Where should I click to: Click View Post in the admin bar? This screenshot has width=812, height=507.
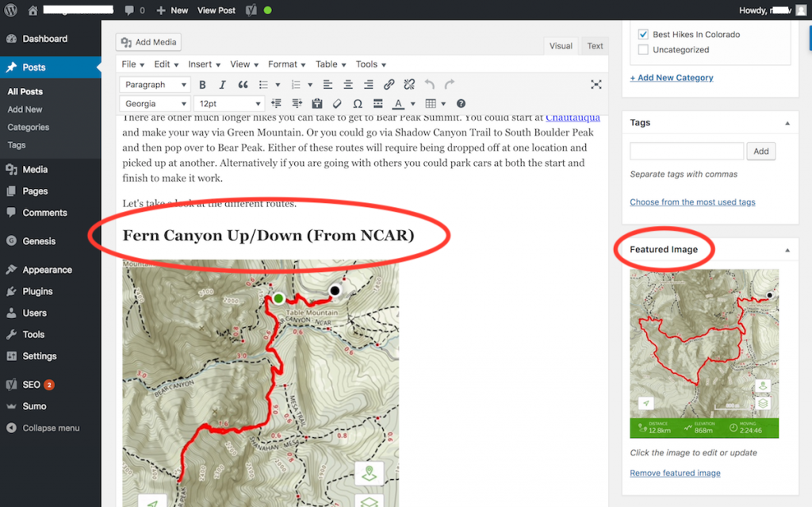216,10
